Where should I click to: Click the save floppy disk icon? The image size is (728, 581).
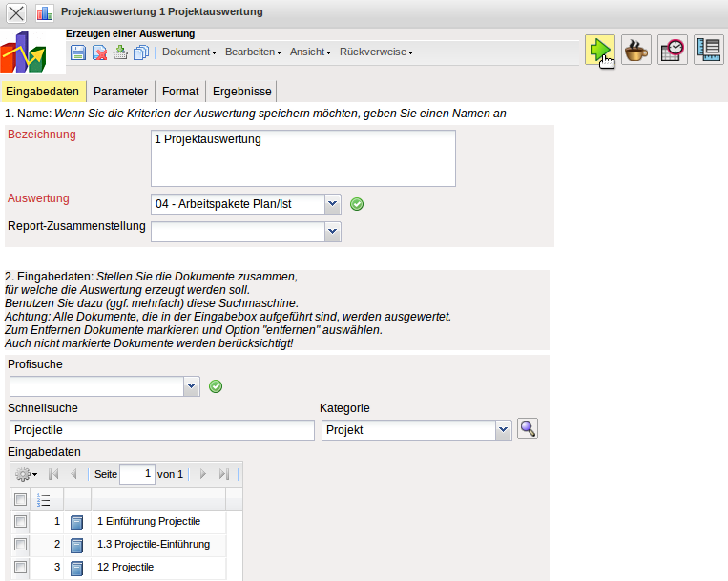point(78,52)
